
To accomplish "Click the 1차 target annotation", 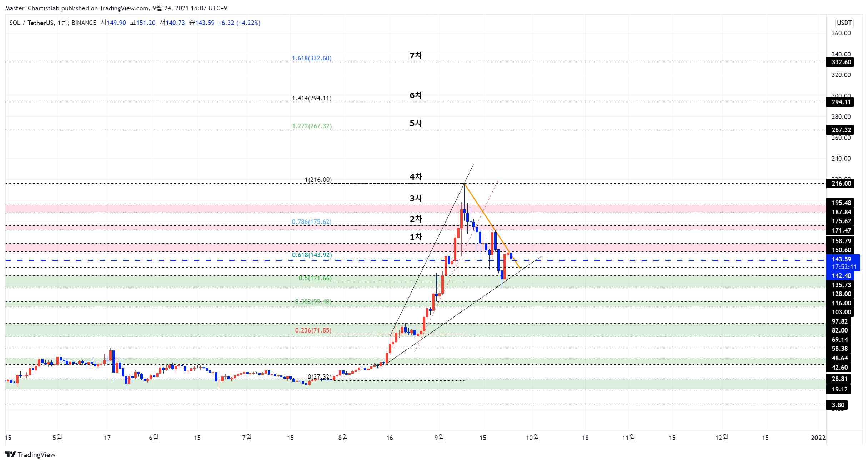I will point(416,237).
